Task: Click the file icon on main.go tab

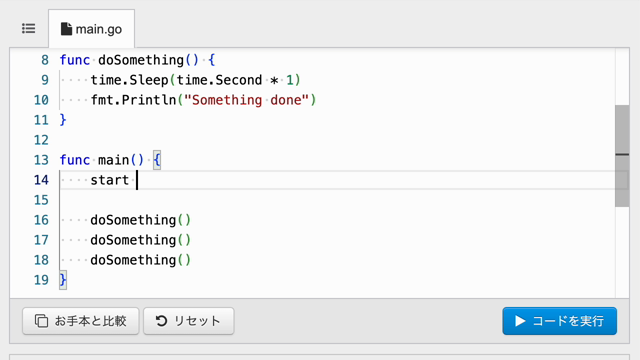Action: (x=66, y=29)
